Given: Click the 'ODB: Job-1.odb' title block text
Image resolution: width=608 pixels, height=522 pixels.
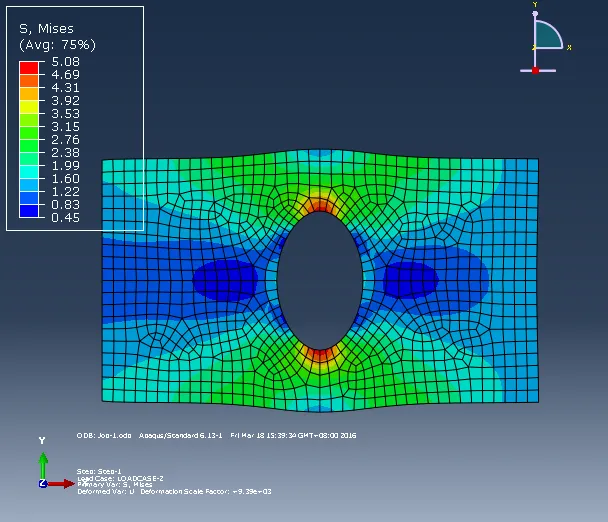Looking at the screenshot, I should pos(104,436).
